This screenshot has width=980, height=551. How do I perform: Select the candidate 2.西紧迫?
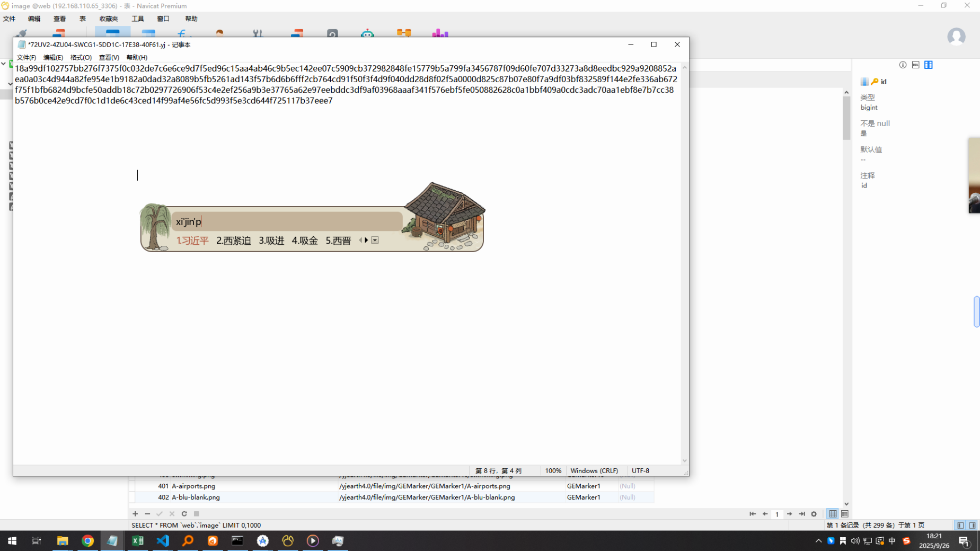[x=233, y=241]
